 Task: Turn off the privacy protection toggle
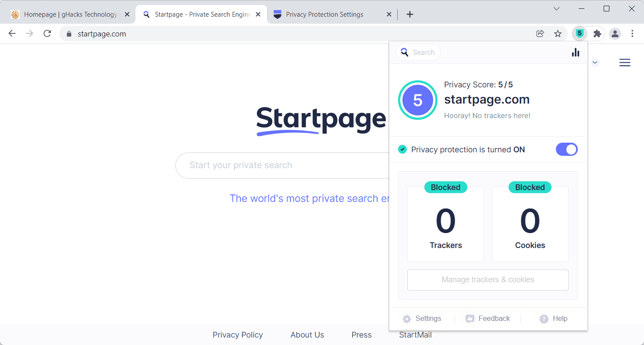566,149
